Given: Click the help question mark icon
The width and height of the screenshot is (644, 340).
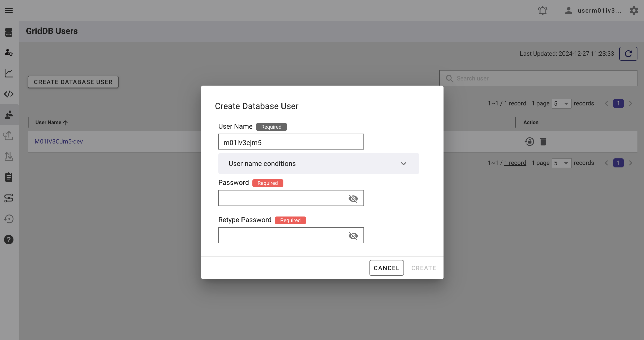Looking at the screenshot, I should pyautogui.click(x=9, y=240).
